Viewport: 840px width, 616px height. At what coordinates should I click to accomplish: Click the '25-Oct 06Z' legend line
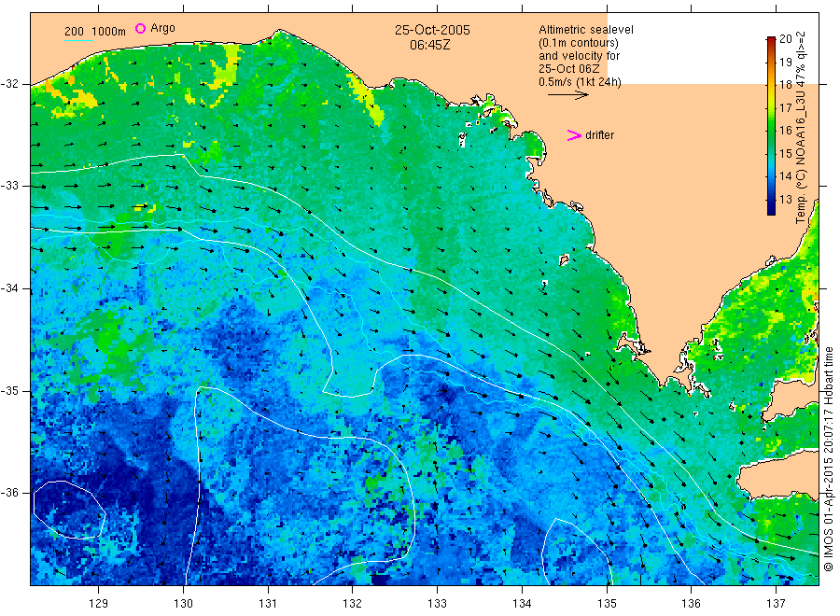tap(569, 69)
